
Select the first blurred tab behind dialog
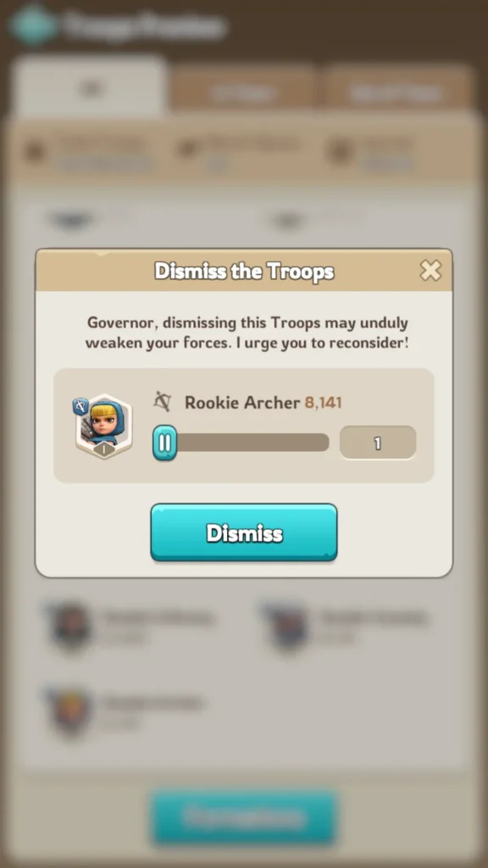click(90, 87)
